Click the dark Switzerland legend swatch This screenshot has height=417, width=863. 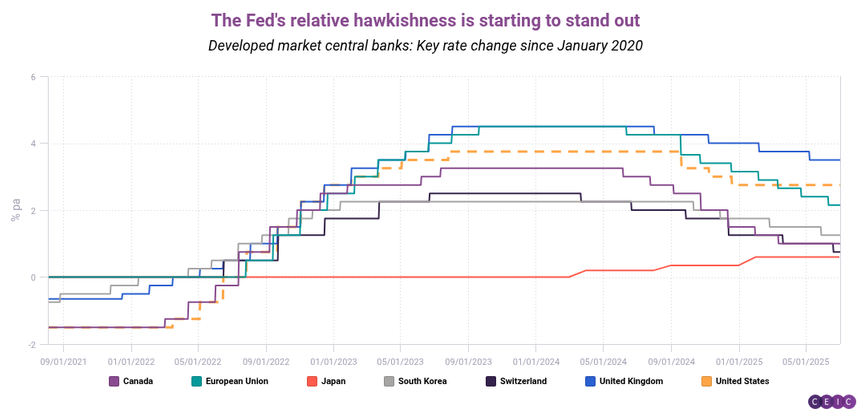[490, 381]
